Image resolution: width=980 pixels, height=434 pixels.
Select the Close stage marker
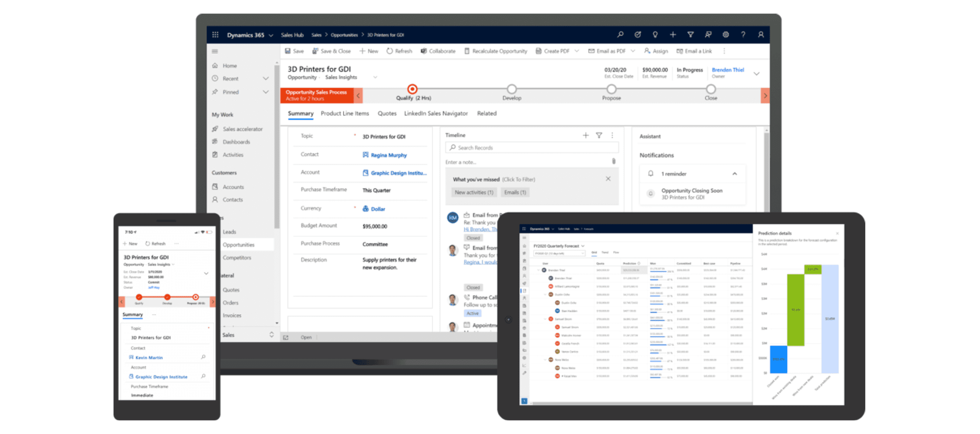coord(711,89)
